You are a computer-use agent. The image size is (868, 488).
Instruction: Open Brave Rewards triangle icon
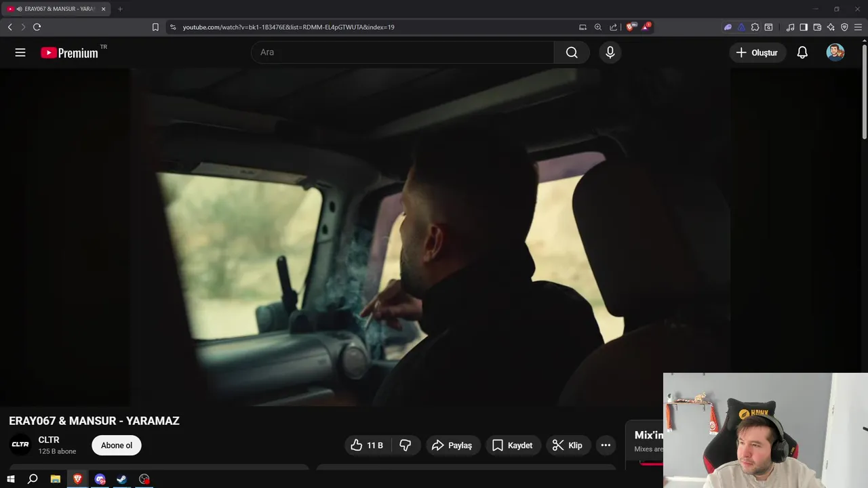[x=646, y=27]
